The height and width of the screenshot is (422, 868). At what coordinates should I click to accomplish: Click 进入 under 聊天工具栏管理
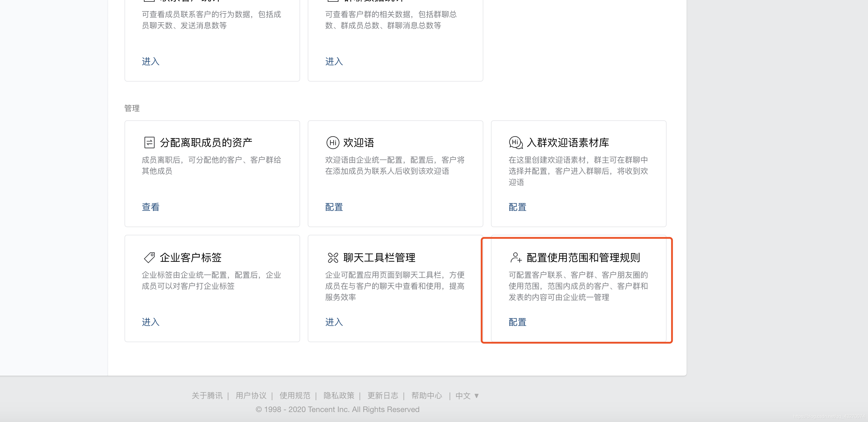[334, 322]
